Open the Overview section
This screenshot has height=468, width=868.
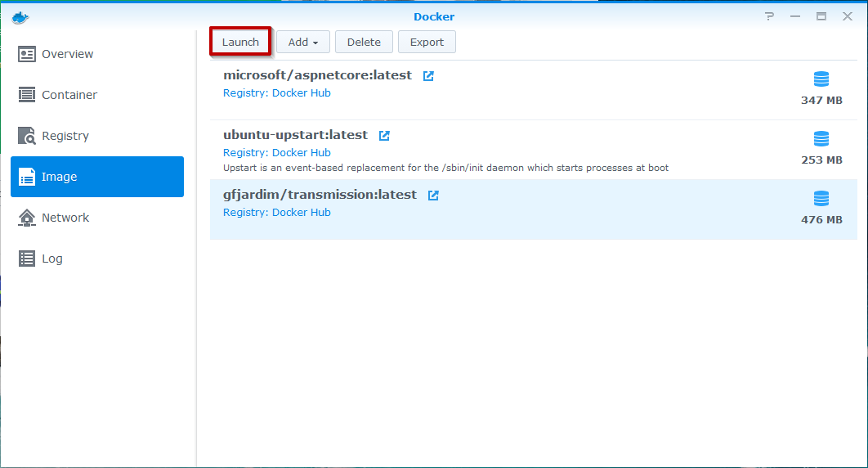pyautogui.click(x=97, y=54)
